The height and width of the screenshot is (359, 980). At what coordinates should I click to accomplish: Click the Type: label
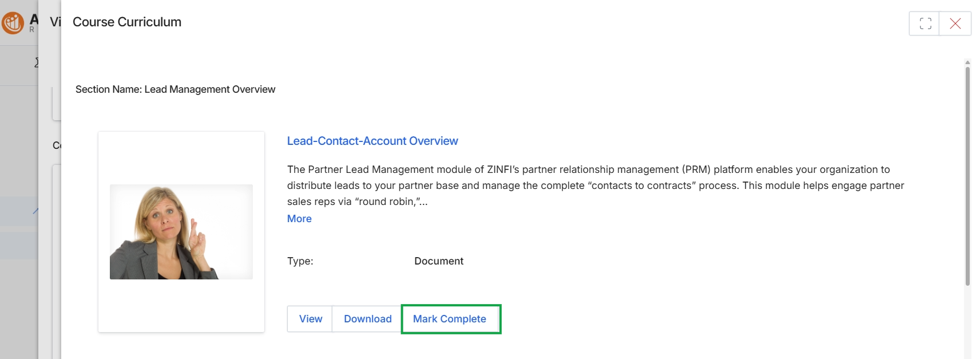300,261
